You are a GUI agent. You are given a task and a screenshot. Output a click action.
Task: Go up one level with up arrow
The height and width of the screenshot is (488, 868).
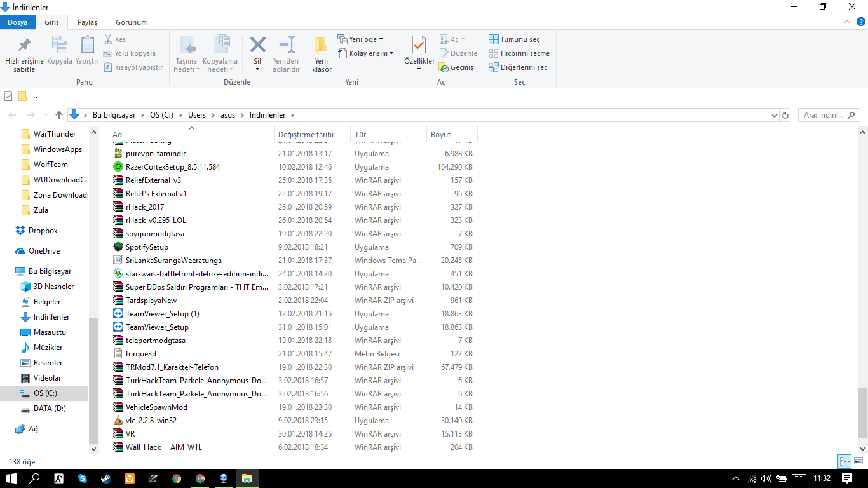59,115
